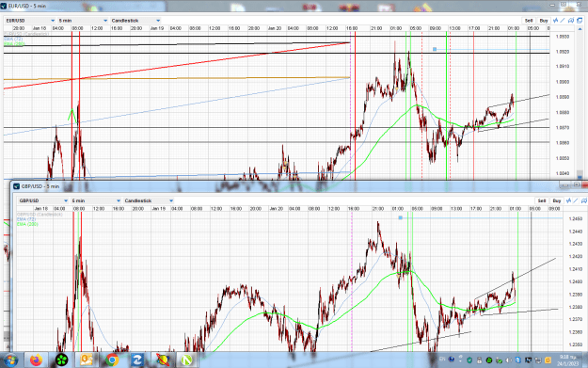Image resolution: width=588 pixels, height=368 pixels.
Task: Open the 5 min timeframe dropdown in EUR/USD window
Action: (x=83, y=21)
